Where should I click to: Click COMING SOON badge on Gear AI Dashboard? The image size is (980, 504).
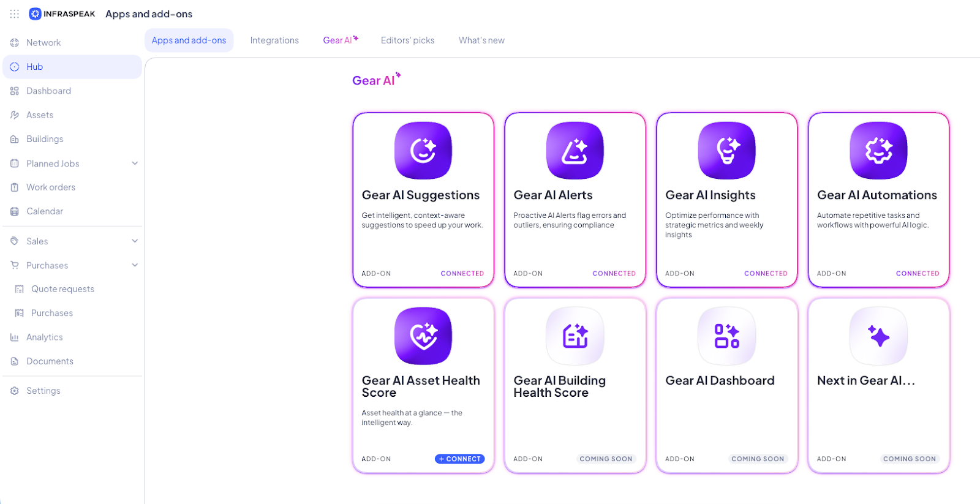click(x=758, y=459)
